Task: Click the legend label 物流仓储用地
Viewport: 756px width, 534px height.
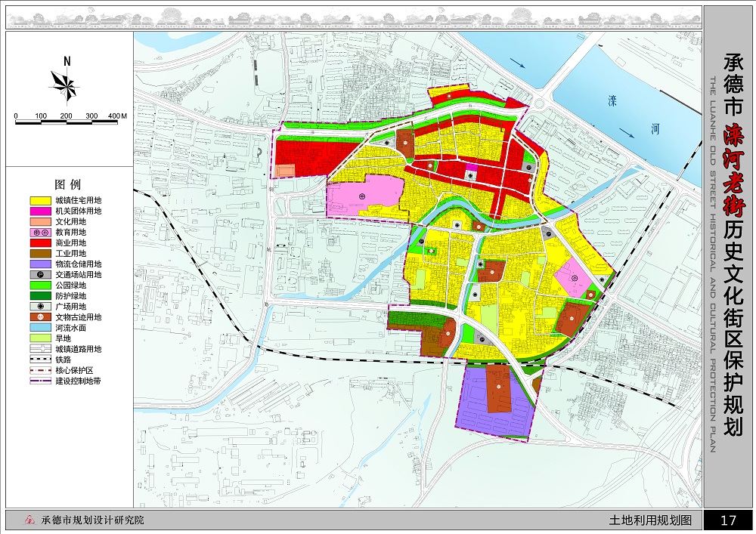Action: 79,264
